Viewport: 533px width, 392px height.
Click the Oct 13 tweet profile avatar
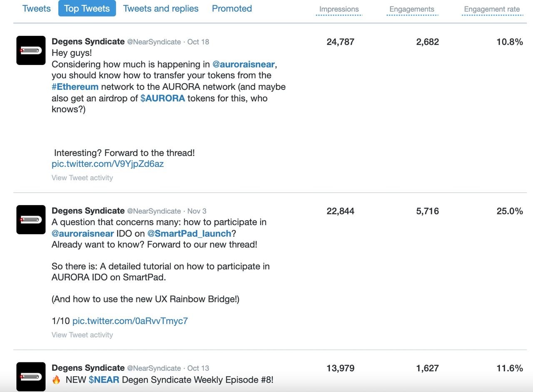(31, 377)
